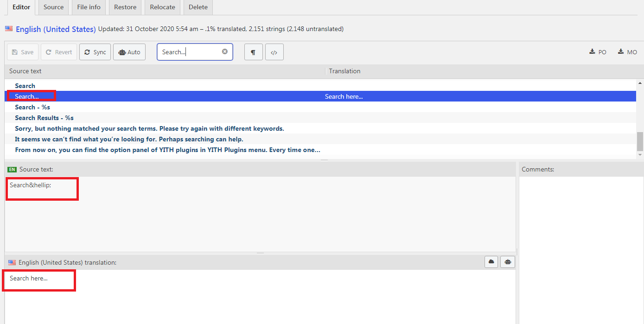Select 'From now on, you can find' row
The height and width of the screenshot is (324, 644).
pyautogui.click(x=321, y=150)
